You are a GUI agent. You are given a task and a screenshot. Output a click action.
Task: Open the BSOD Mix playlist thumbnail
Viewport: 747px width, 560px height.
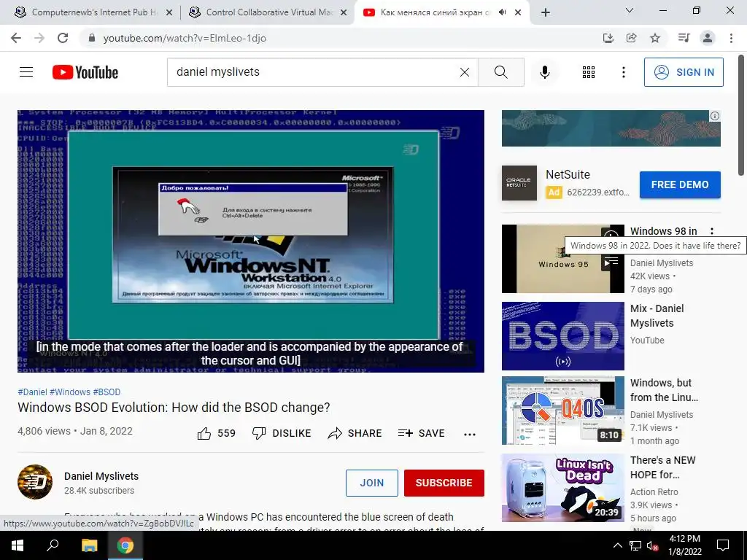click(x=562, y=335)
